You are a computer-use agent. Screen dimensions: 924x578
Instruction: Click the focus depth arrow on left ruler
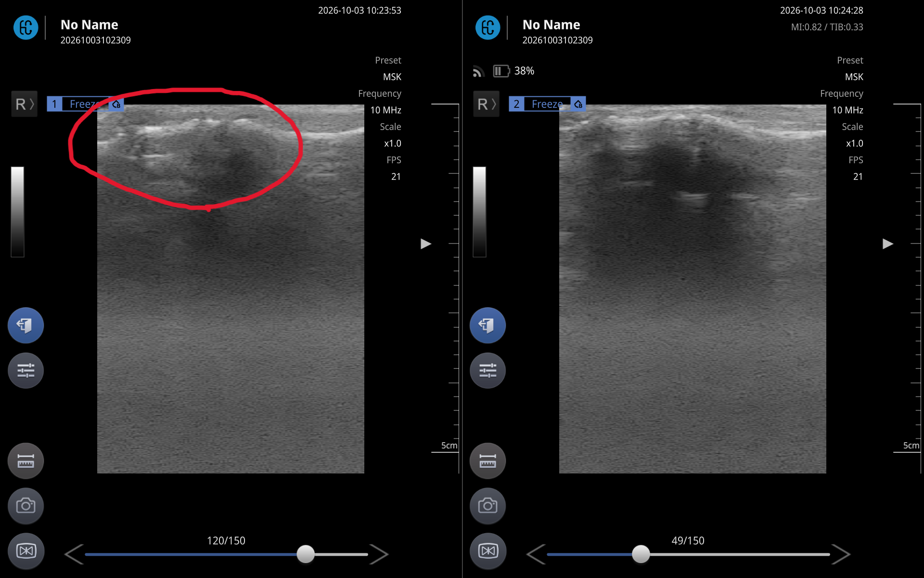pos(426,244)
